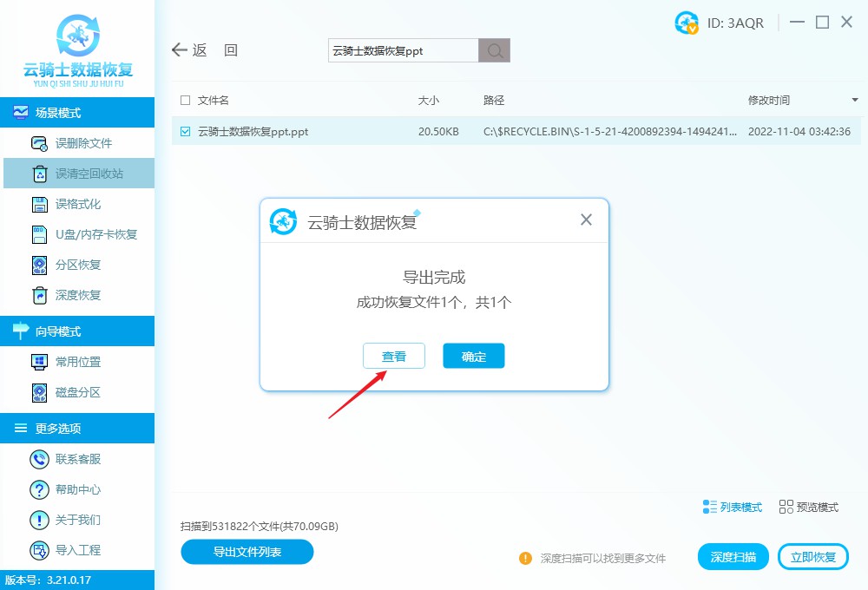This screenshot has height=590, width=868.
Task: Click the 预览模式 grid view icon
Action: (x=786, y=507)
